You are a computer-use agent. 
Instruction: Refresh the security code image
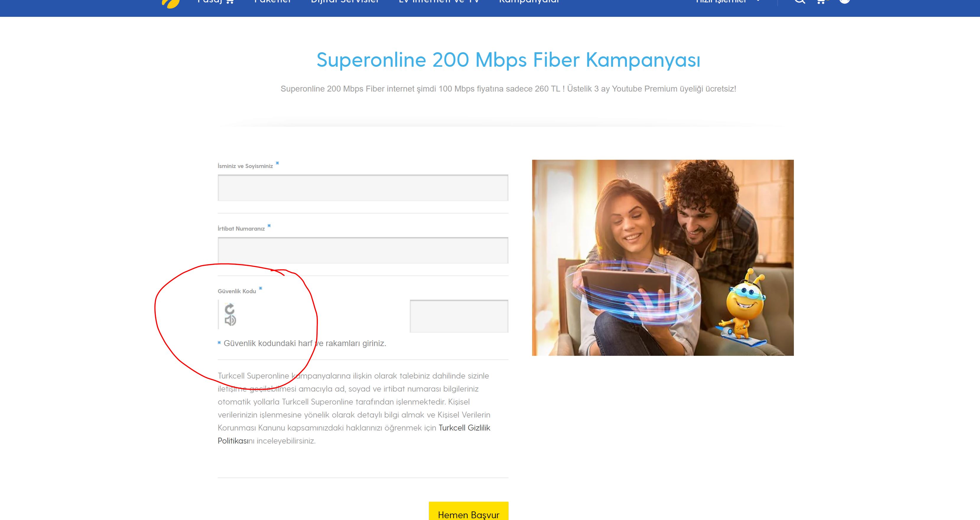[x=229, y=309]
